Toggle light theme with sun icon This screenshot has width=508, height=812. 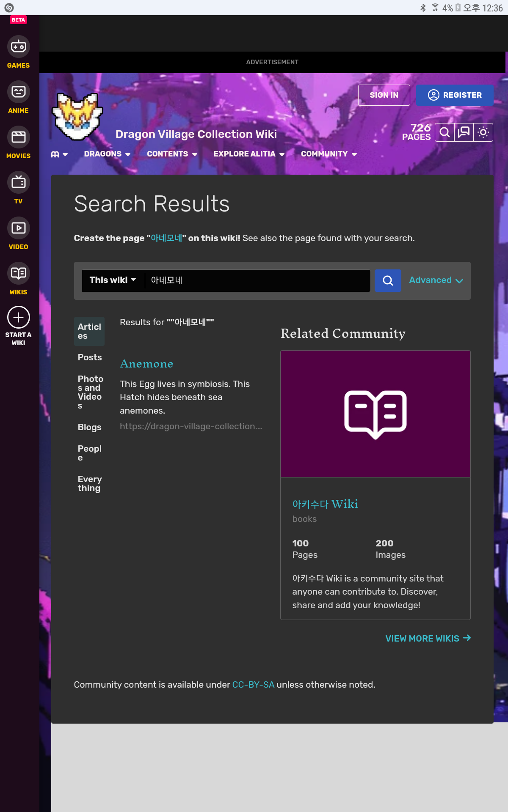click(483, 132)
